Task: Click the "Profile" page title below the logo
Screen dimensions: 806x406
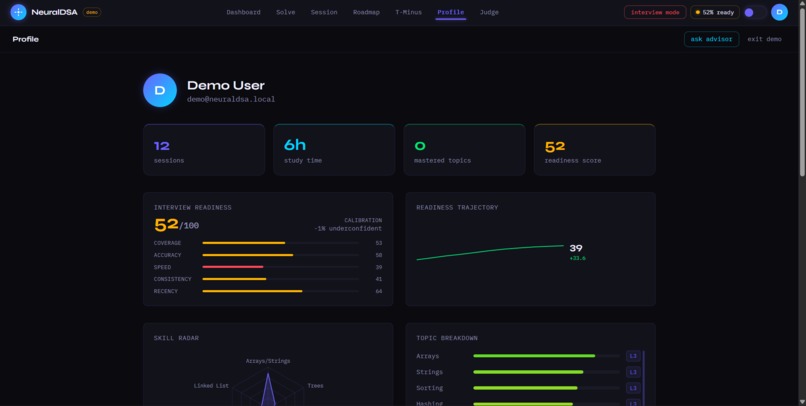Action: coord(26,39)
